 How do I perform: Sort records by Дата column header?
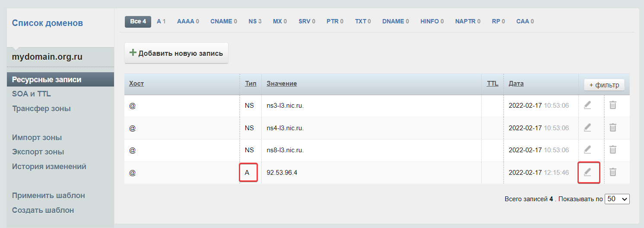point(516,83)
